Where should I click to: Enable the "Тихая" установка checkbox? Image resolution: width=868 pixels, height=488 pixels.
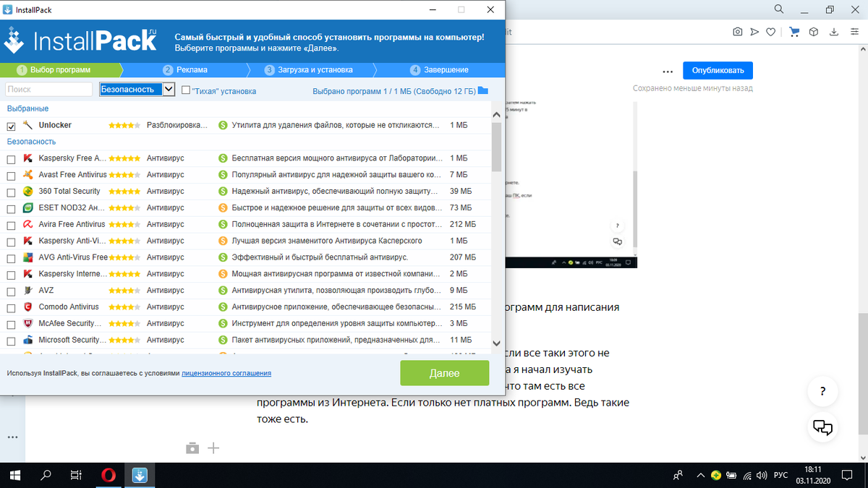coord(186,90)
